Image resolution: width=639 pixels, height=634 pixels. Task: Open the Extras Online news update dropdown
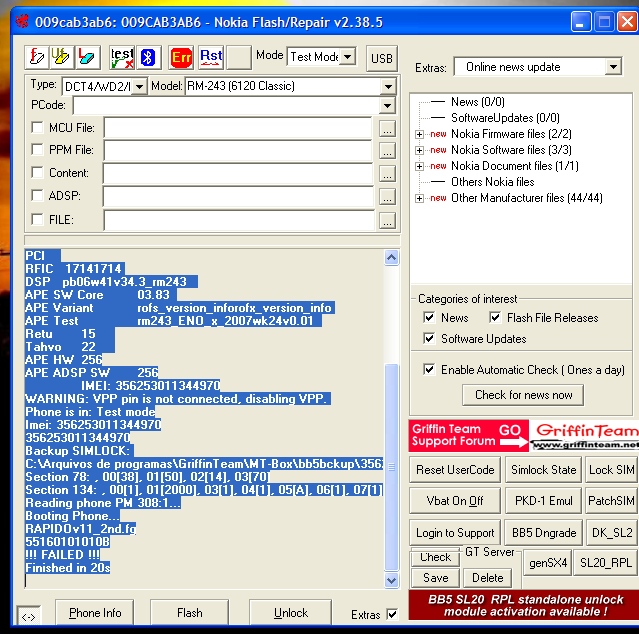(613, 67)
